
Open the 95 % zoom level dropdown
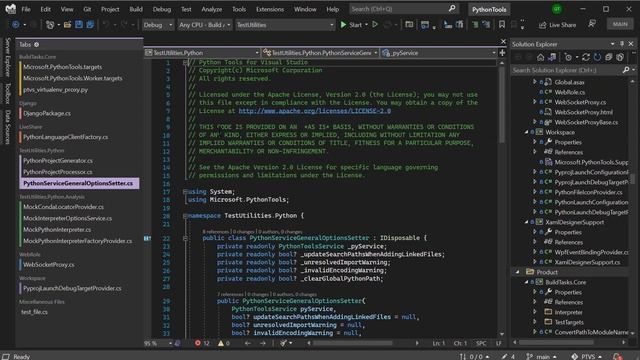tap(158, 343)
